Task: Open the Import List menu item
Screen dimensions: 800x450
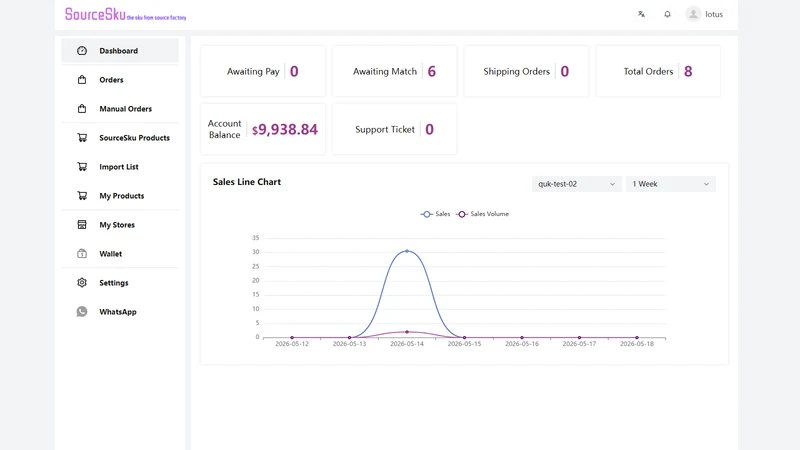Action: (120, 167)
